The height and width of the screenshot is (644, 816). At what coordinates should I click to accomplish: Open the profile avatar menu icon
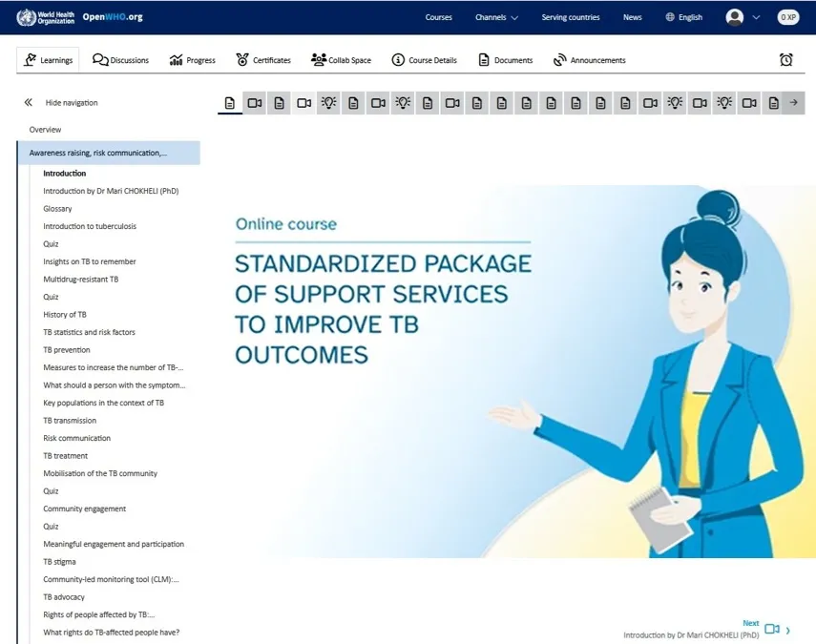733,16
